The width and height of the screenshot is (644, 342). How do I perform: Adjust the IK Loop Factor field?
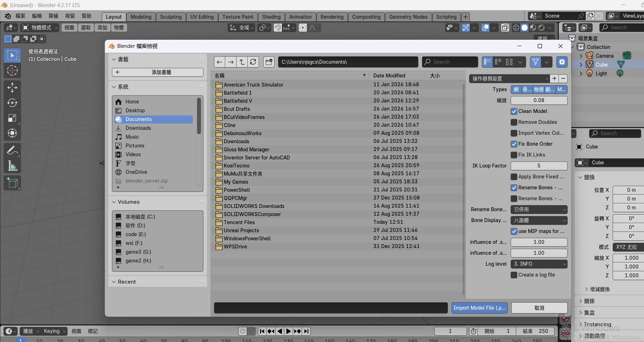pos(539,166)
